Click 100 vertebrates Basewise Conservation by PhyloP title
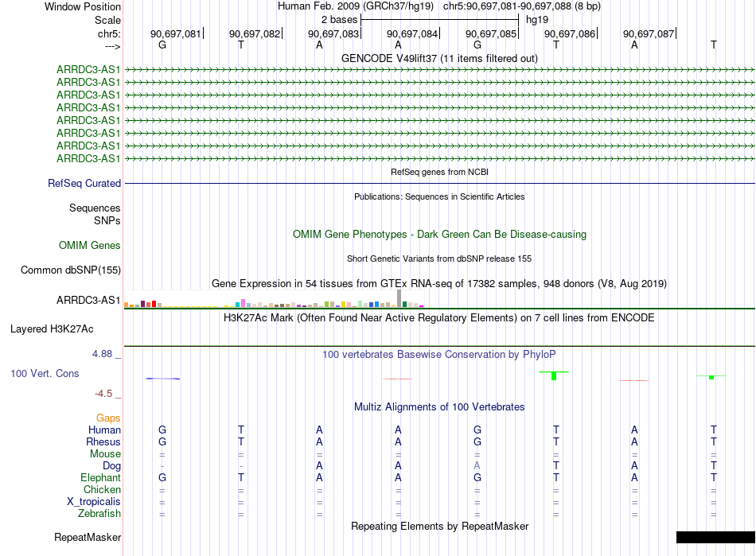The image size is (756, 556). [439, 355]
